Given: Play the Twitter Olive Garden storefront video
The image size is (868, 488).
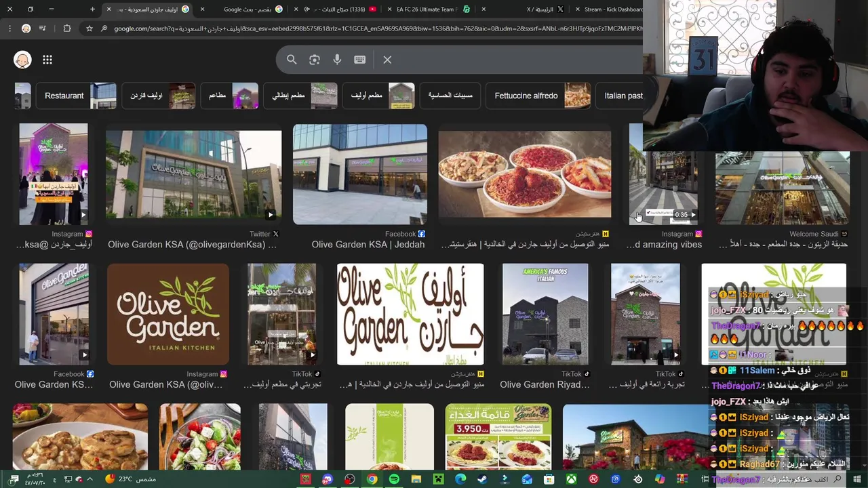Looking at the screenshot, I should pos(193,174).
